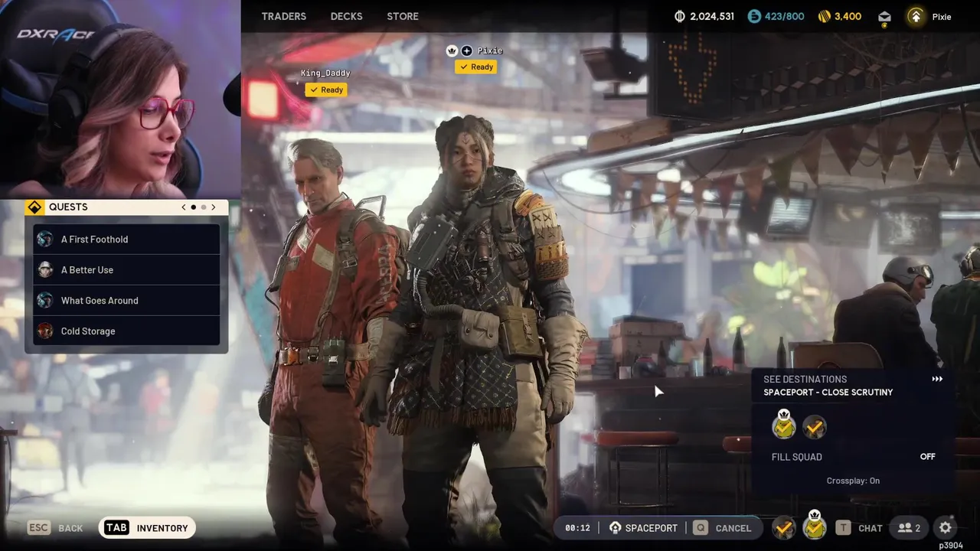Open the settings gear icon
This screenshot has height=551, width=980.
946,528
